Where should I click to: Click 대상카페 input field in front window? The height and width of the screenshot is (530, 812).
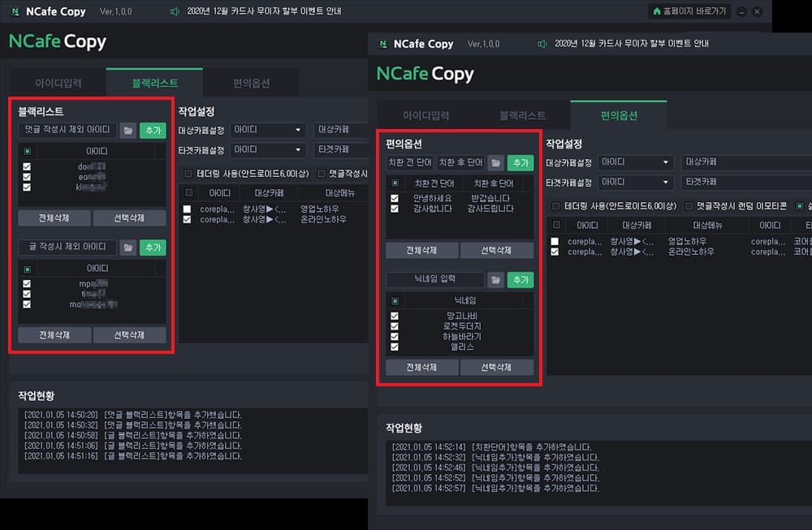click(746, 162)
